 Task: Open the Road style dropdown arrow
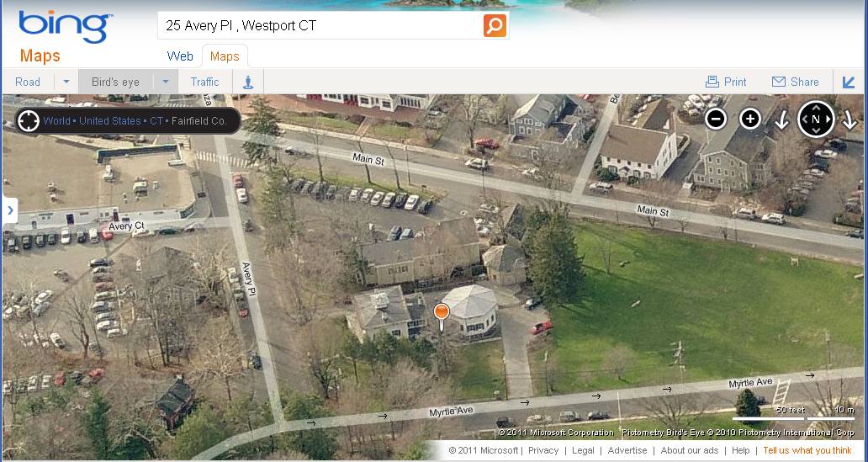[66, 82]
